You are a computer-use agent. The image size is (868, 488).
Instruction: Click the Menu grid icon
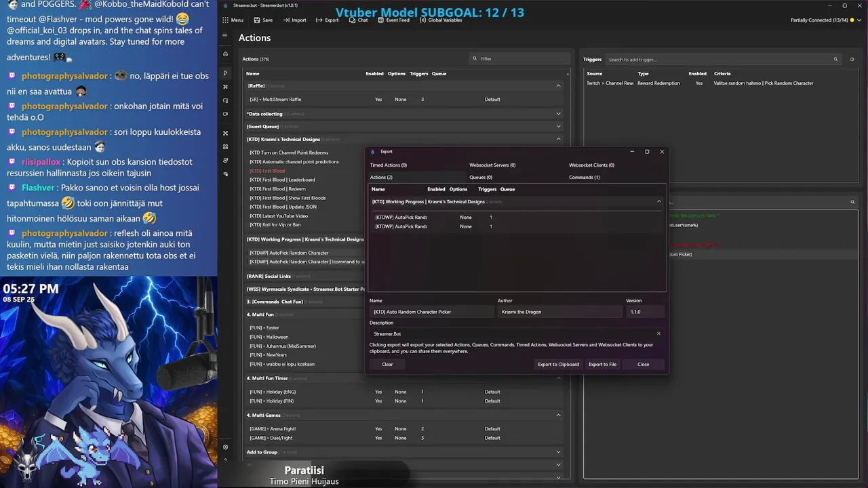click(224, 20)
